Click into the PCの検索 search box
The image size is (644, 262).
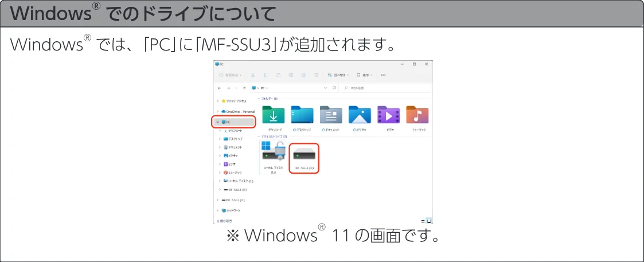386,88
